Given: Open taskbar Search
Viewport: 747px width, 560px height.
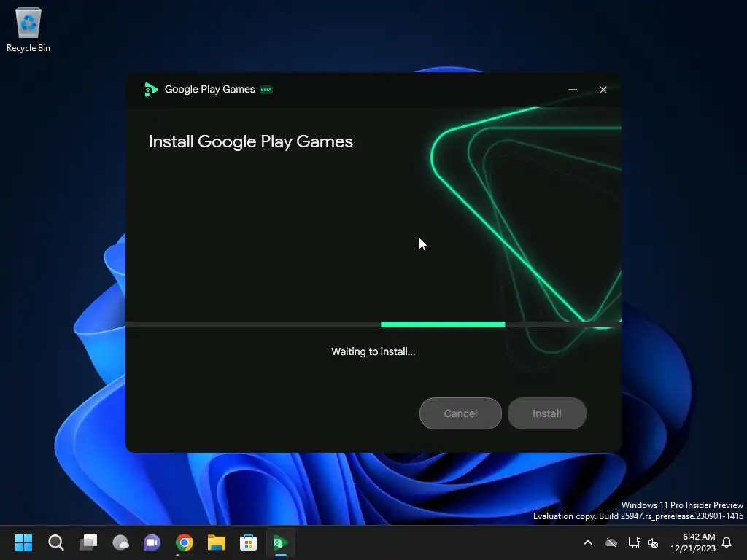Looking at the screenshot, I should [x=55, y=542].
